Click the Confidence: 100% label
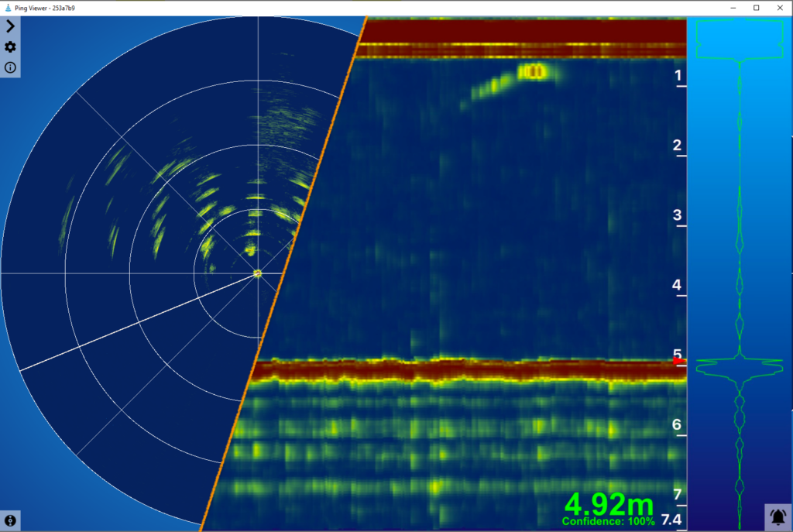Screen dimensions: 793x532 608,522
